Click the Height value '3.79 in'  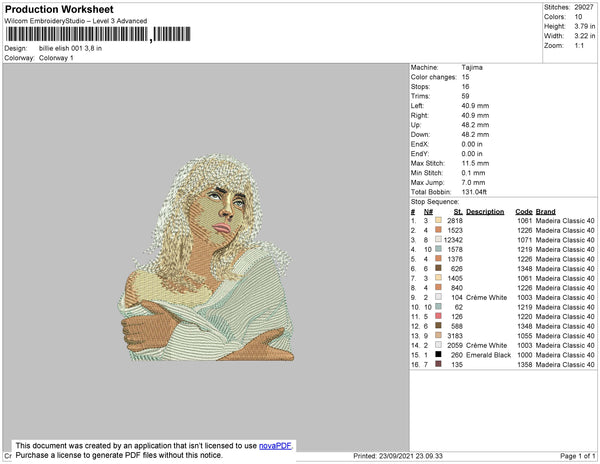[x=585, y=26]
